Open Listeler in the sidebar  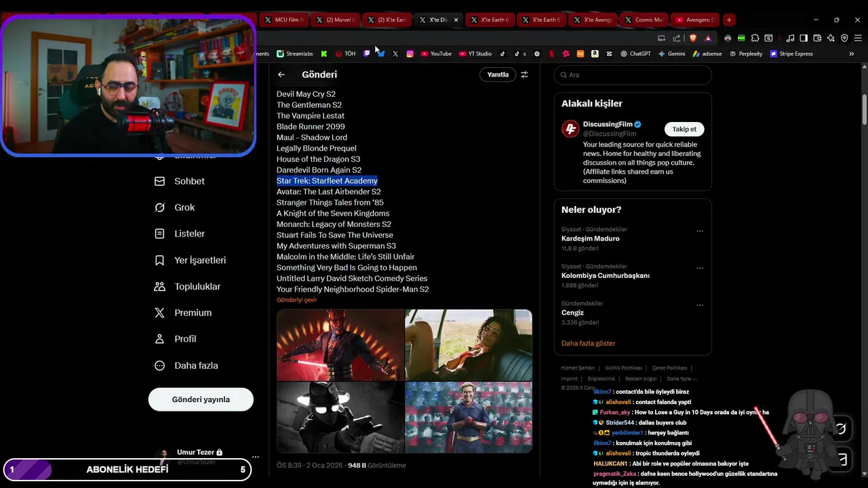click(x=179, y=234)
